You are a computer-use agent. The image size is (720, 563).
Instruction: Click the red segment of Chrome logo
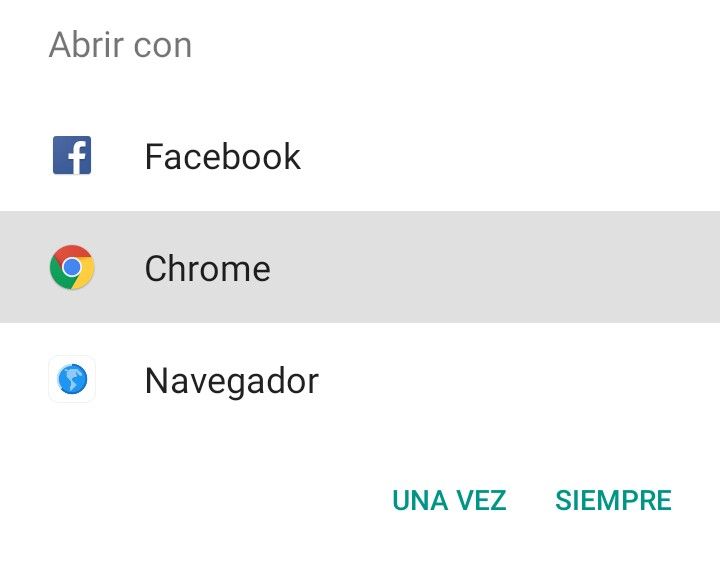(72, 252)
